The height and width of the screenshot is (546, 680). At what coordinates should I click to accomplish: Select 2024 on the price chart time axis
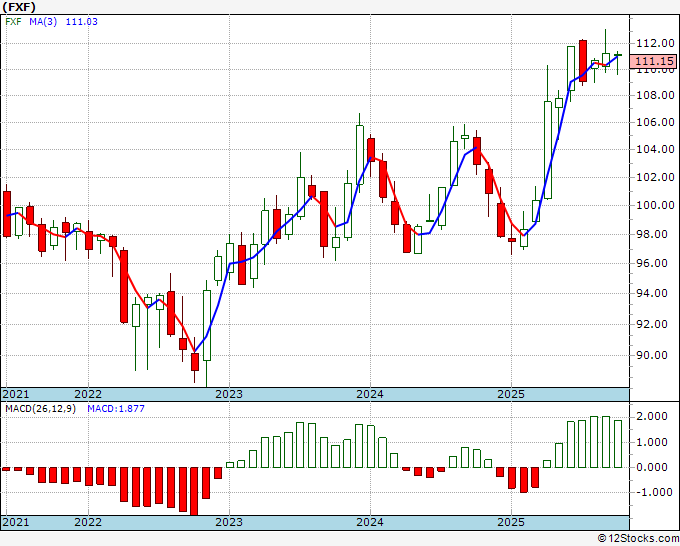pyautogui.click(x=370, y=394)
